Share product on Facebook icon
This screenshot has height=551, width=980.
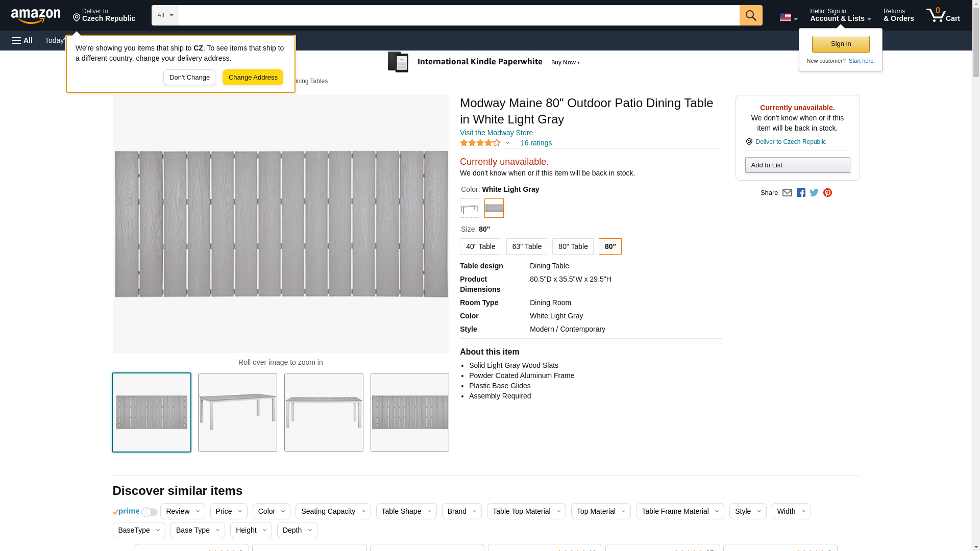click(x=801, y=193)
